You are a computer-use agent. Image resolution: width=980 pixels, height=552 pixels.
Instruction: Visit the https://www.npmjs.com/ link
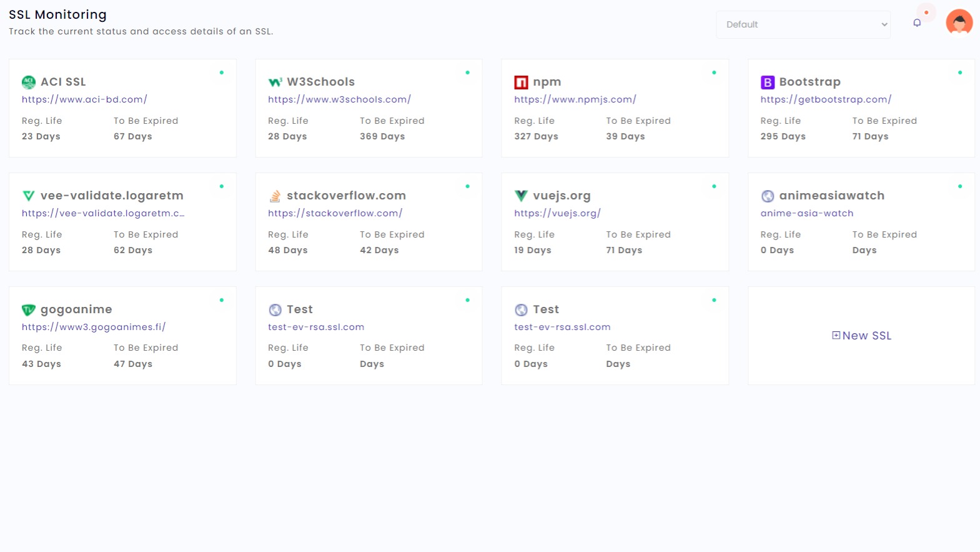click(575, 99)
